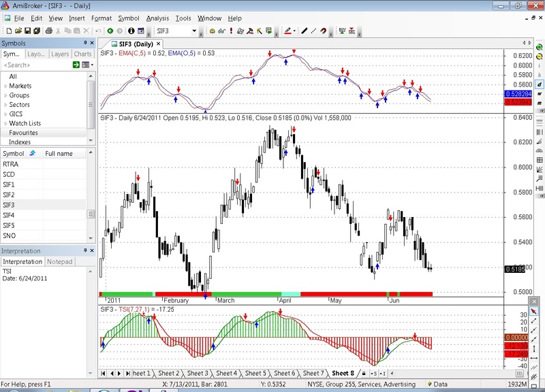This screenshot has width=545, height=392.
Task: Close the SIF3 (Daily) chart tab
Action: pyautogui.click(x=158, y=44)
